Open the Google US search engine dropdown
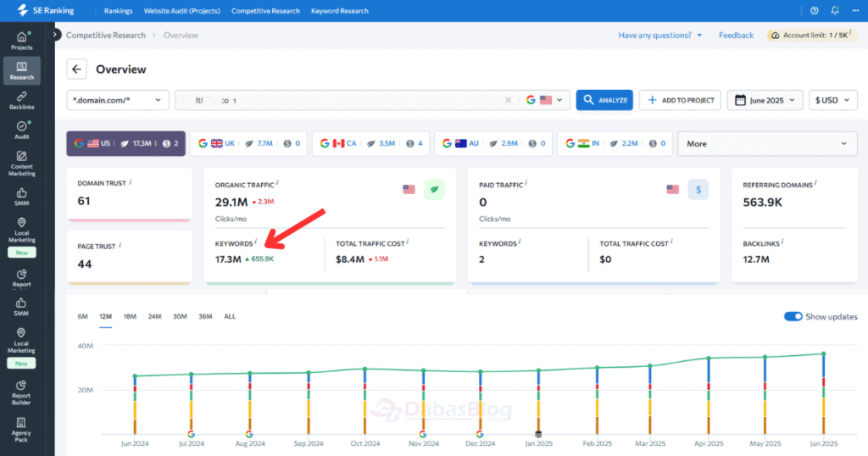 pos(544,100)
